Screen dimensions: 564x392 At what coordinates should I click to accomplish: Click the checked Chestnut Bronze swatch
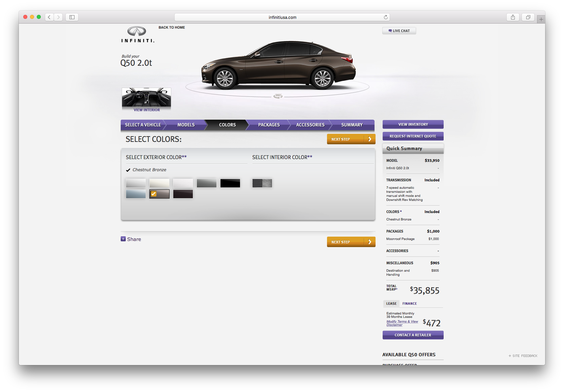point(159,194)
